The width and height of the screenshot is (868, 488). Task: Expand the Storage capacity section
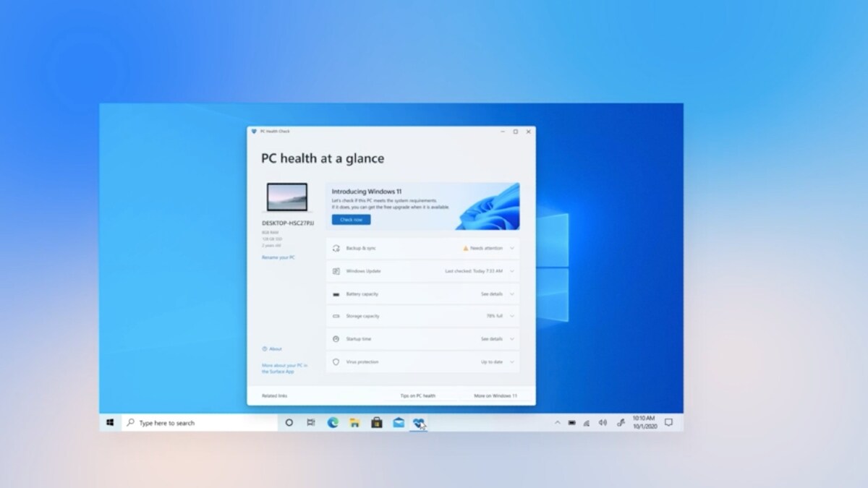click(x=513, y=316)
